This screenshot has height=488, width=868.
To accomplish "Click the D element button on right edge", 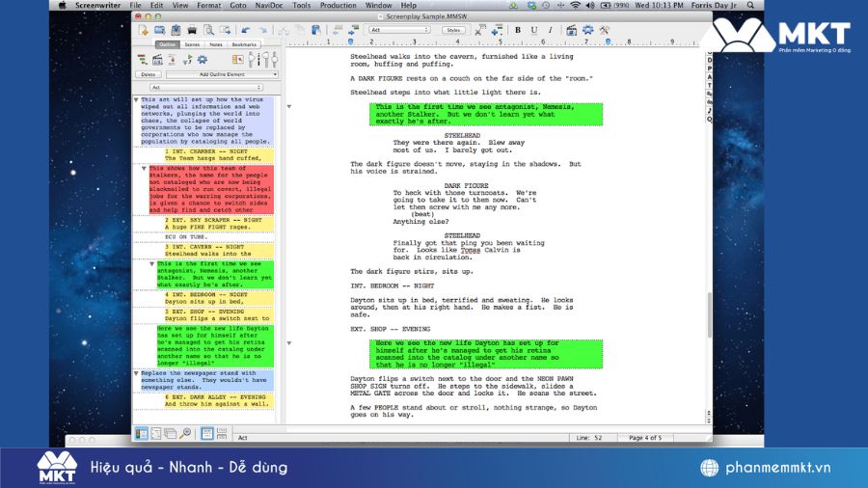I will click(x=710, y=60).
